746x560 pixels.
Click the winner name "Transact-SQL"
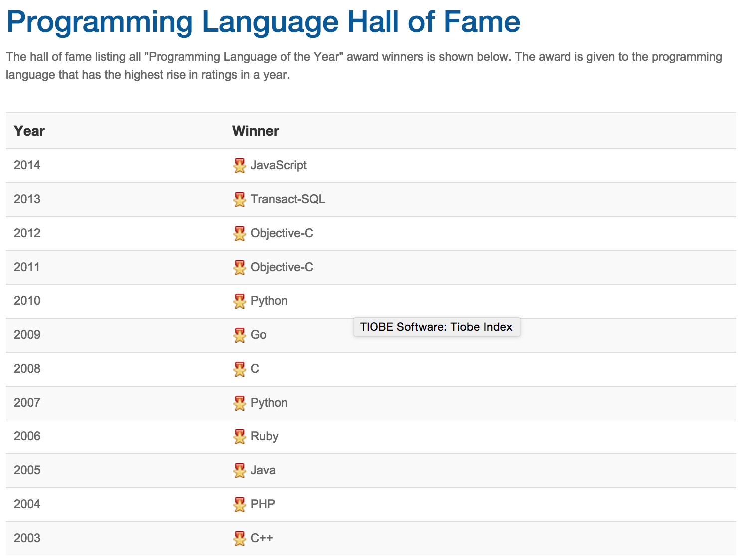click(288, 199)
